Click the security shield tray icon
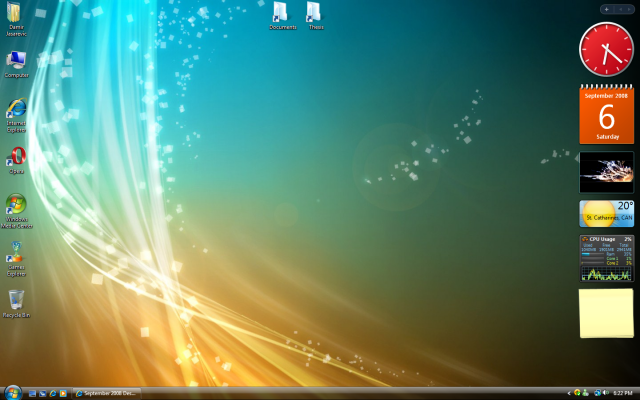640x400 pixels. [577, 393]
